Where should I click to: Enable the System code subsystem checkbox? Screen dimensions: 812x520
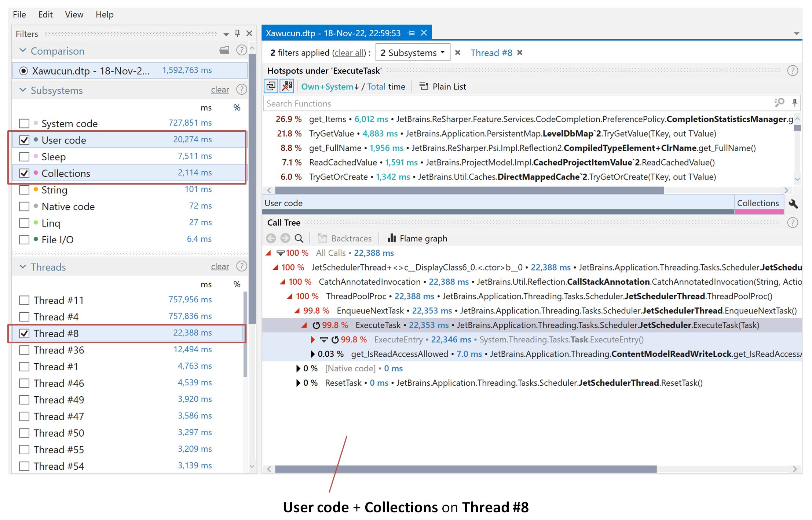(x=24, y=123)
